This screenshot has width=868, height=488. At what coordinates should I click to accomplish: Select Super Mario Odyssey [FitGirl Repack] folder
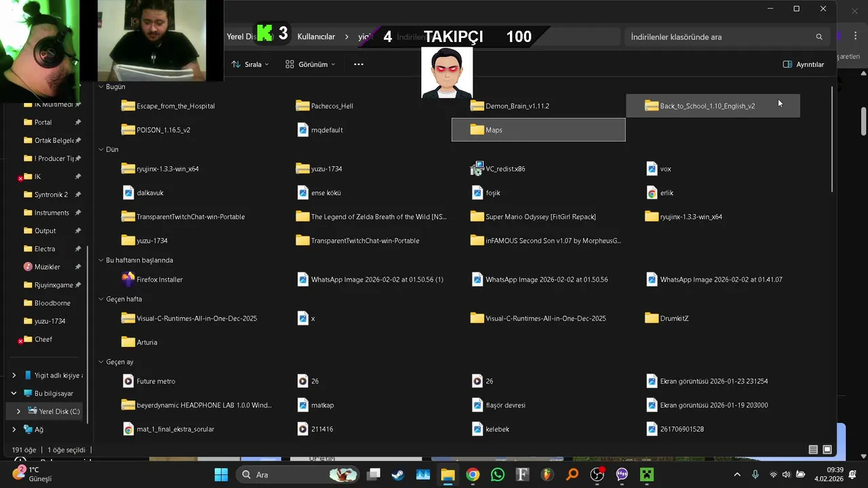pyautogui.click(x=534, y=217)
